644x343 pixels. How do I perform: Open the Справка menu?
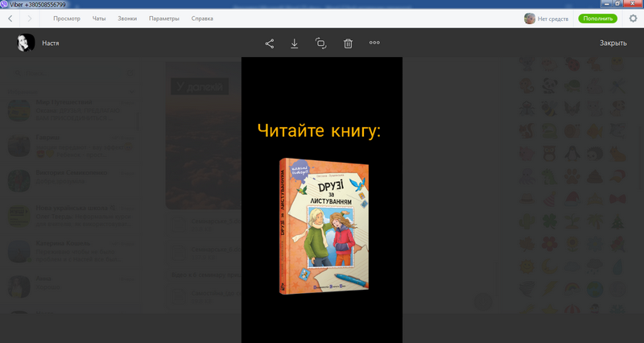point(202,19)
